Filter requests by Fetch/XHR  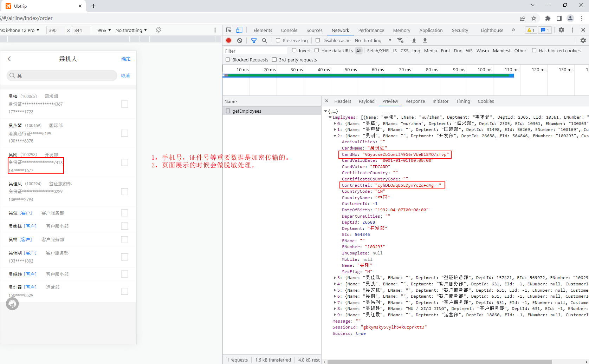tap(378, 51)
